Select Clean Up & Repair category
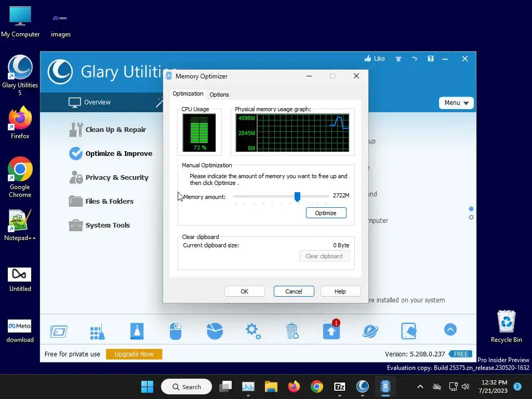Viewport: 532px width, 399px height. pyautogui.click(x=108, y=129)
